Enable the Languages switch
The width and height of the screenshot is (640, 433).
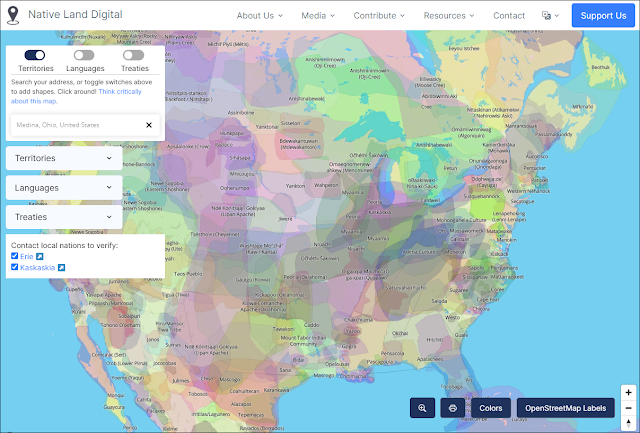click(84, 55)
